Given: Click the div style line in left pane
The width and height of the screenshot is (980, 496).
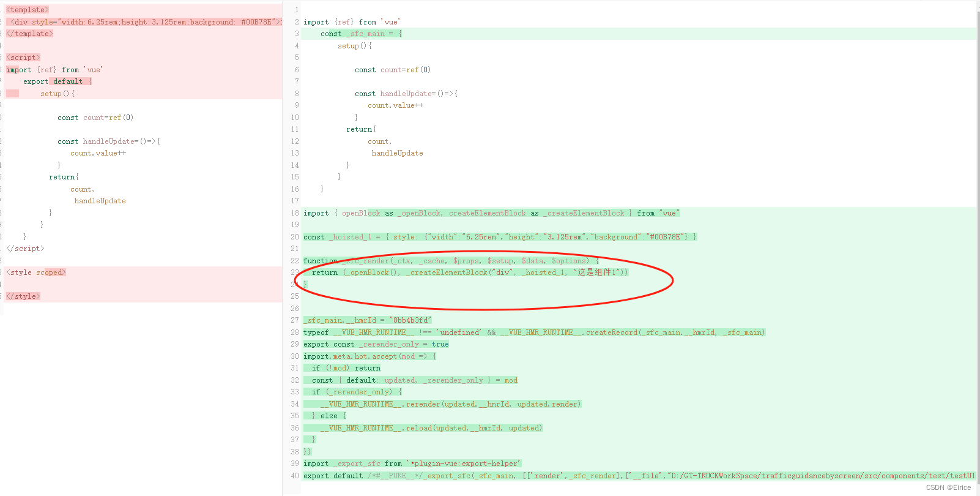Looking at the screenshot, I should [145, 22].
